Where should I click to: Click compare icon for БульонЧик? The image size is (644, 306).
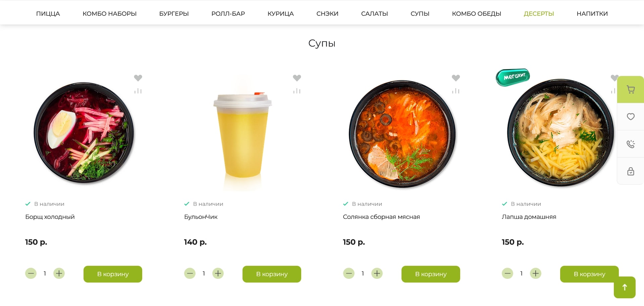click(x=297, y=91)
